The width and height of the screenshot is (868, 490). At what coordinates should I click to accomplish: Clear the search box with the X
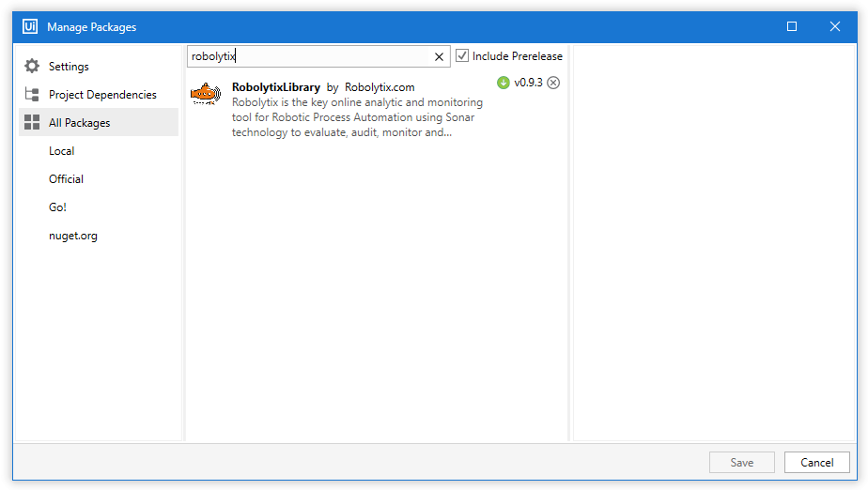(439, 56)
